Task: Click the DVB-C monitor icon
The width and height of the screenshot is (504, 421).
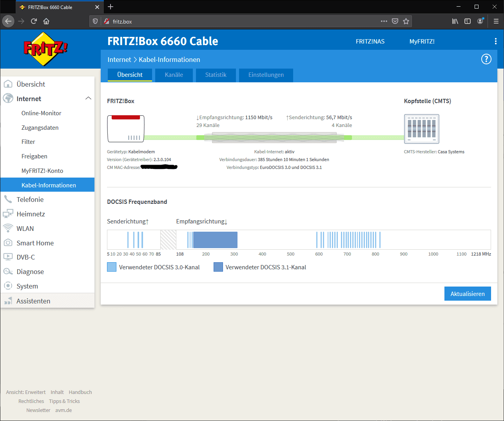Action: click(x=8, y=257)
